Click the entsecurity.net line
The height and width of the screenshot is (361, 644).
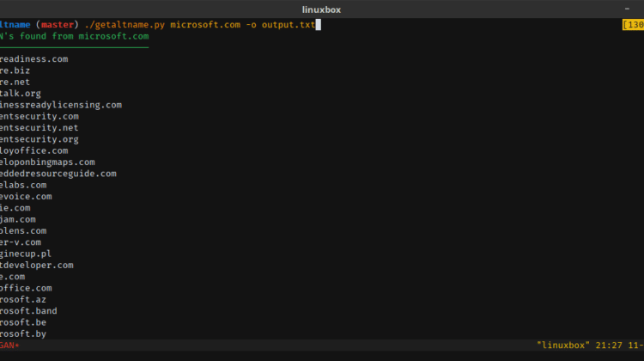39,128
